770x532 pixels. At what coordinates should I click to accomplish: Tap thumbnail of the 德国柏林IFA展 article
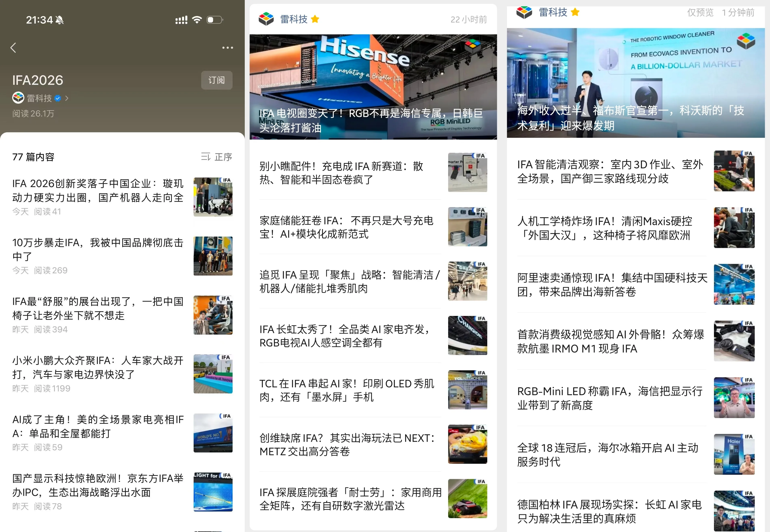click(734, 511)
